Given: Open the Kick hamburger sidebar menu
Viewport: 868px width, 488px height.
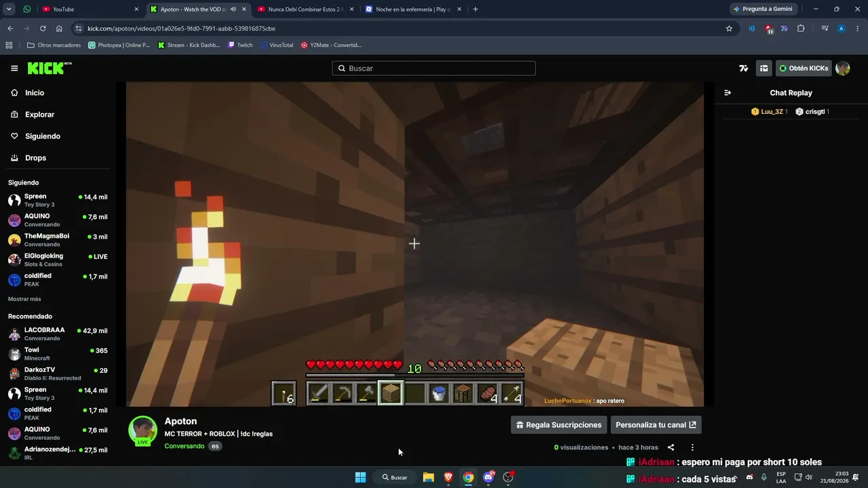Looking at the screenshot, I should click(x=14, y=68).
